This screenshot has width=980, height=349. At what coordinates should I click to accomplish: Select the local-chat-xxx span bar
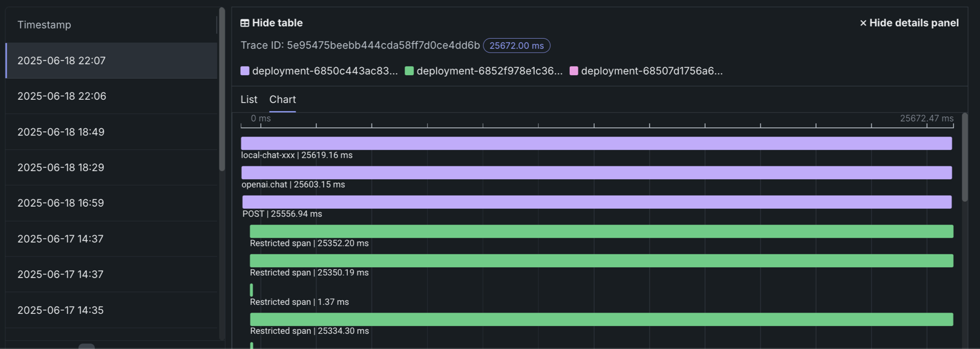point(596,143)
